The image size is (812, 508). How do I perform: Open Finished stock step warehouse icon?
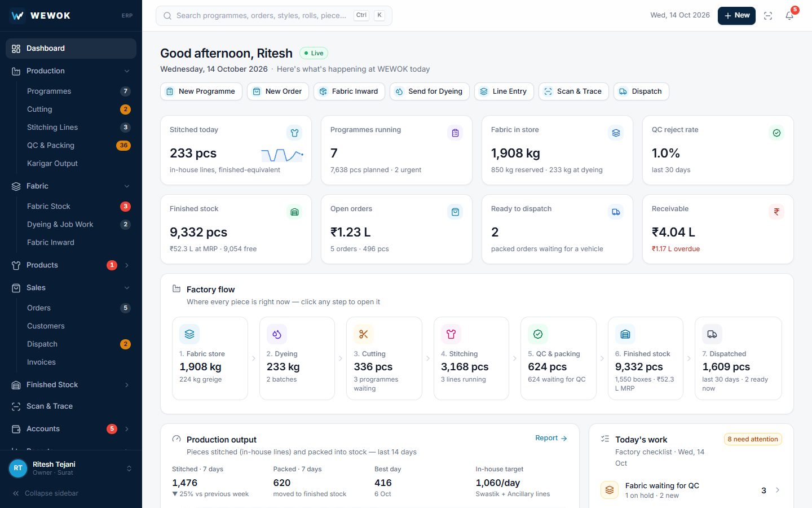[x=625, y=334]
